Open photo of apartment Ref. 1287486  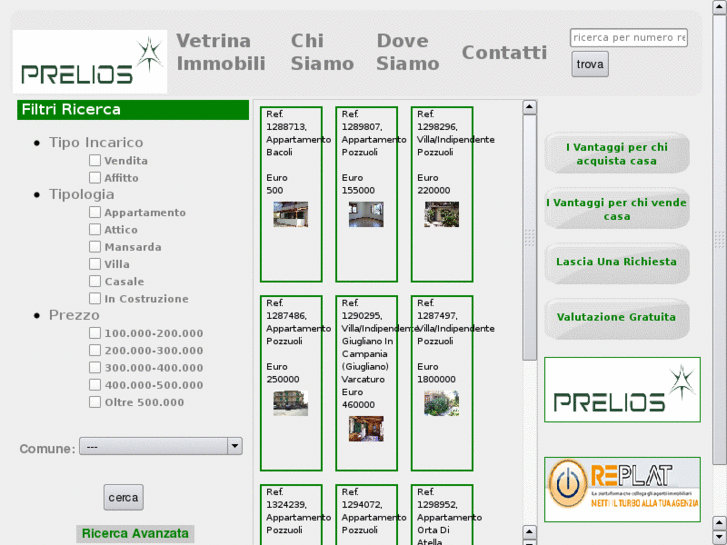[x=291, y=403]
